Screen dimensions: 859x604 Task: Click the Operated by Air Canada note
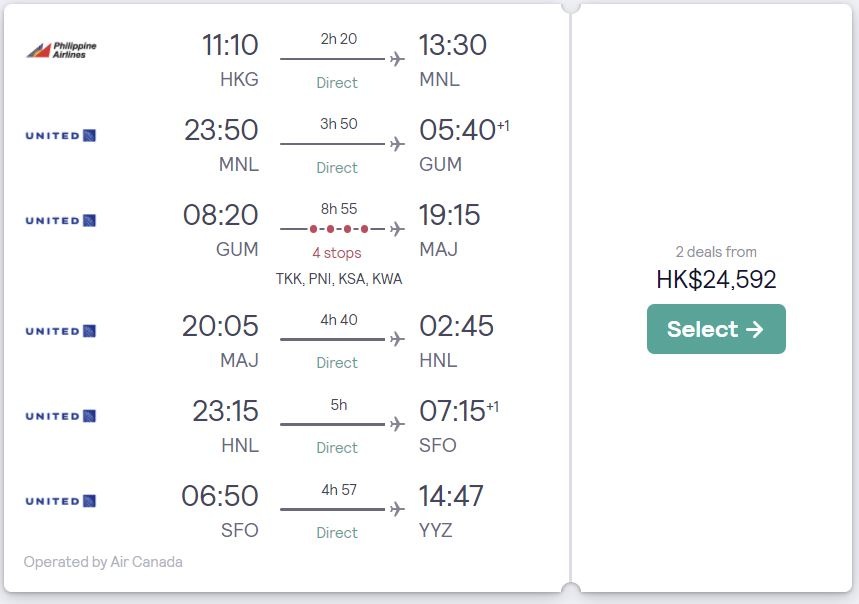coord(103,562)
